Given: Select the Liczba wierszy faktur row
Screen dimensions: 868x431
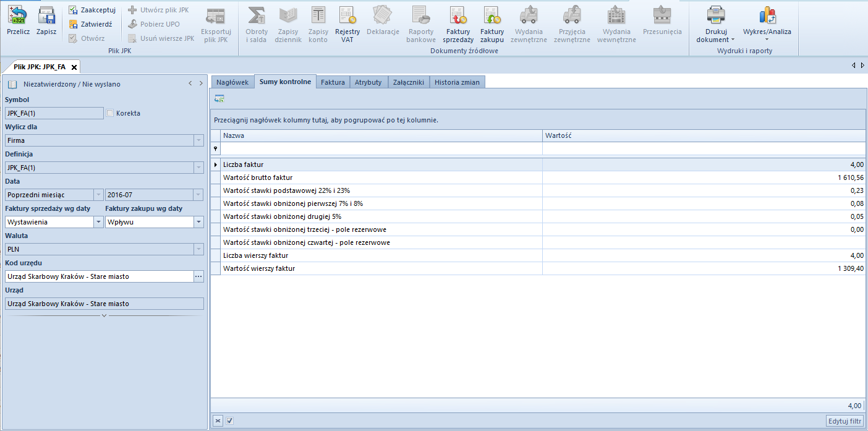Looking at the screenshot, I should click(538, 255).
